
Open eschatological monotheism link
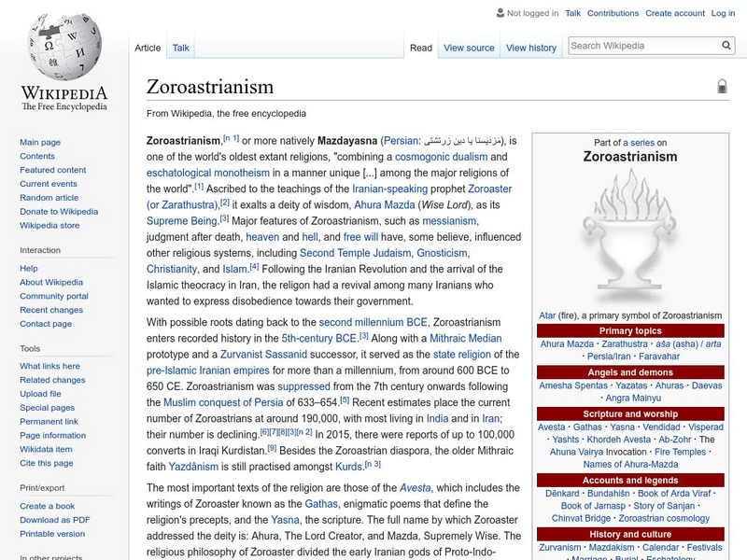coord(207,173)
